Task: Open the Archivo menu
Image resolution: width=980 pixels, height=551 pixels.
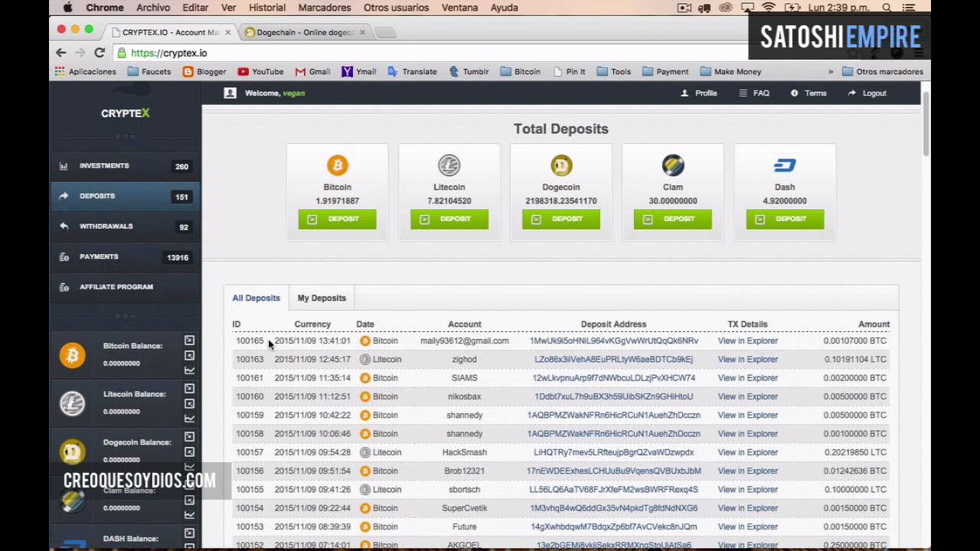Action: click(x=153, y=8)
